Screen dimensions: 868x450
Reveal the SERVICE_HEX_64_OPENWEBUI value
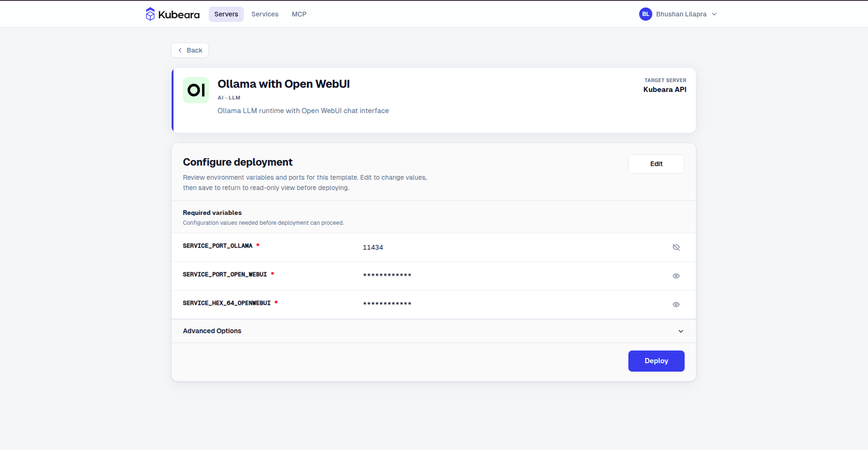676,305
